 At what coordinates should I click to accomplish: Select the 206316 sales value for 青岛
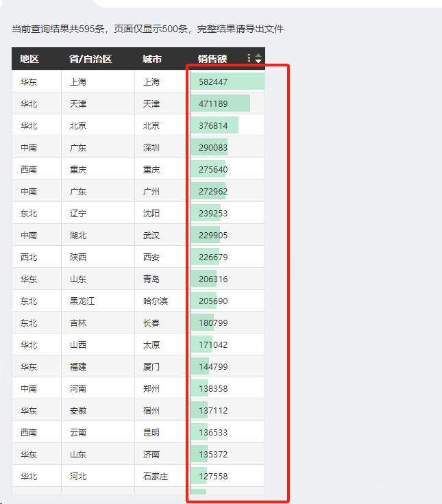(213, 279)
